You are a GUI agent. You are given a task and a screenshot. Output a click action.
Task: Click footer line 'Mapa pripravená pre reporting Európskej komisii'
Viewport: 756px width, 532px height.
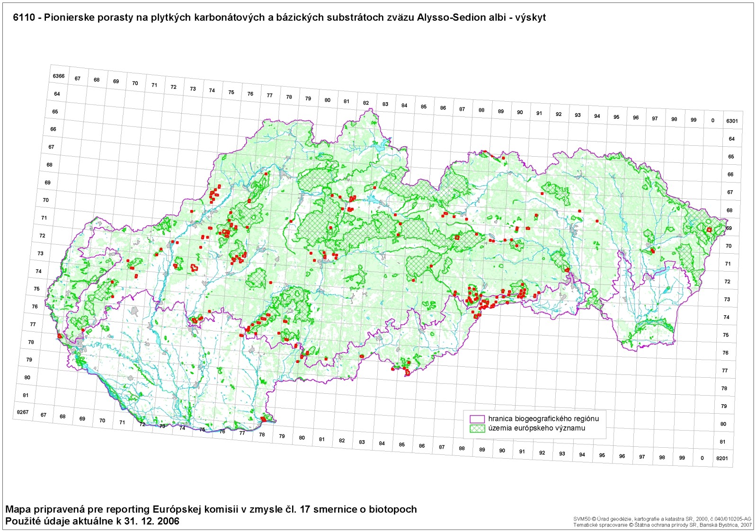(x=211, y=509)
